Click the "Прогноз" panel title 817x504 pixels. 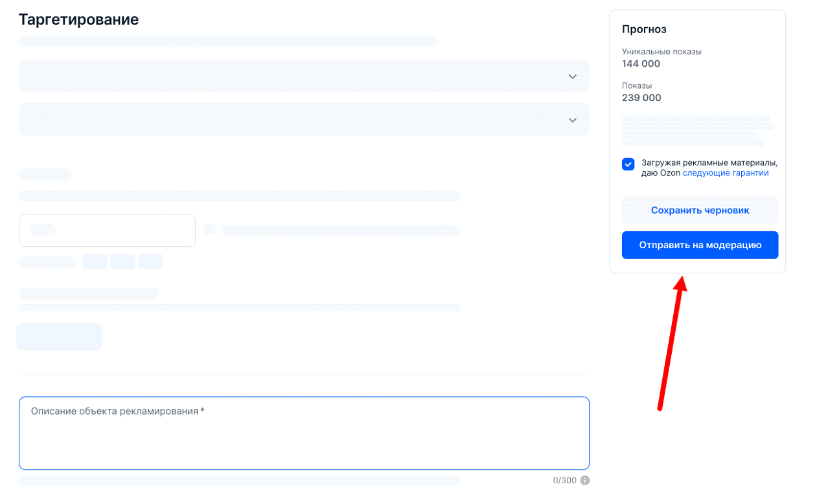tap(644, 29)
